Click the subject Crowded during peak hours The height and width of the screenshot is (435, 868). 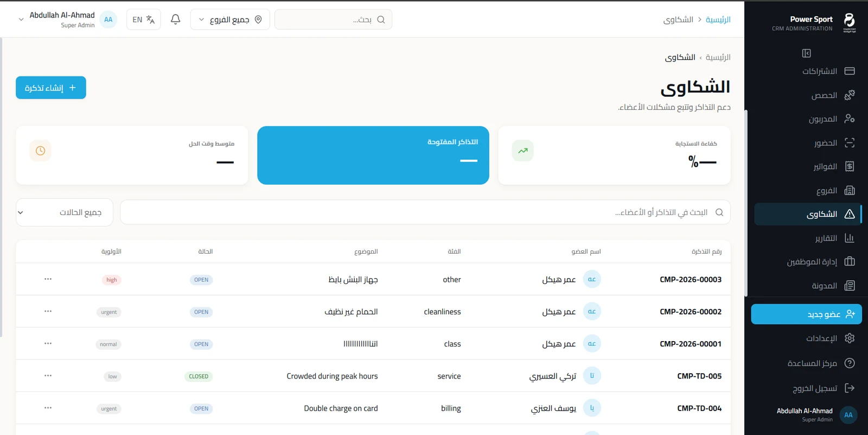(332, 376)
